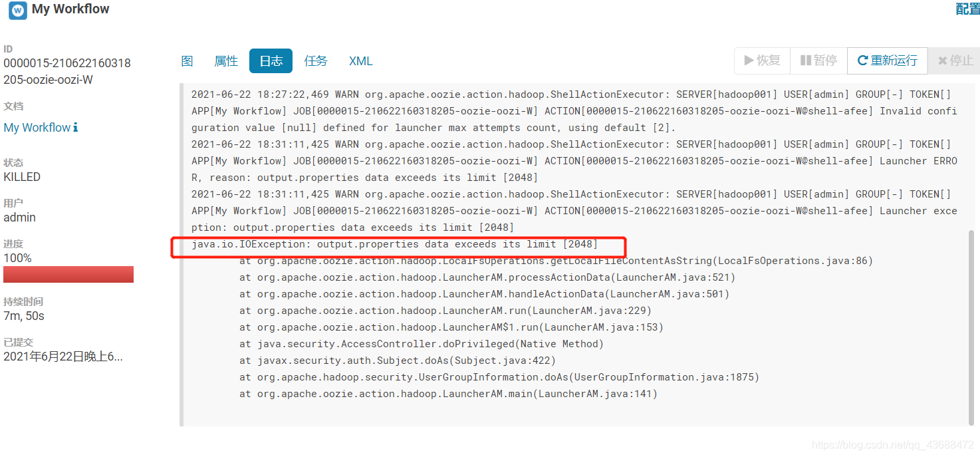The height and width of the screenshot is (457, 980).
Task: Click the 停止 kill button
Action: tap(955, 61)
